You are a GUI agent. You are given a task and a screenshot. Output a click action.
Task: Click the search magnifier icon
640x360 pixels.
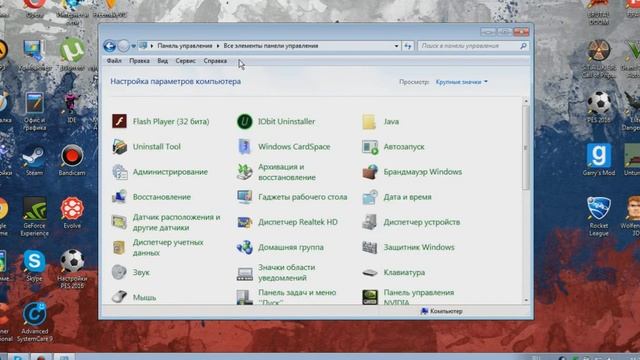pyautogui.click(x=523, y=46)
